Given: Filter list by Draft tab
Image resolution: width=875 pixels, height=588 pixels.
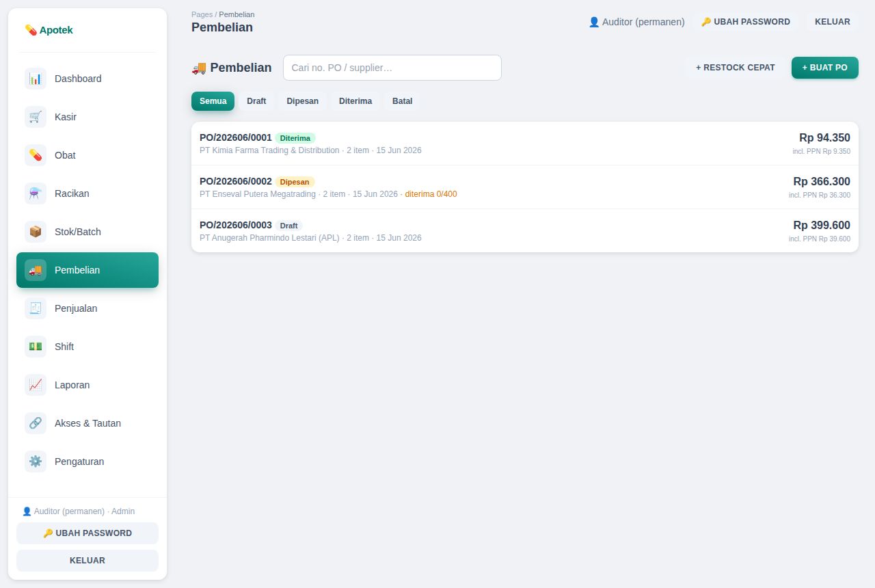Looking at the screenshot, I should (x=256, y=101).
